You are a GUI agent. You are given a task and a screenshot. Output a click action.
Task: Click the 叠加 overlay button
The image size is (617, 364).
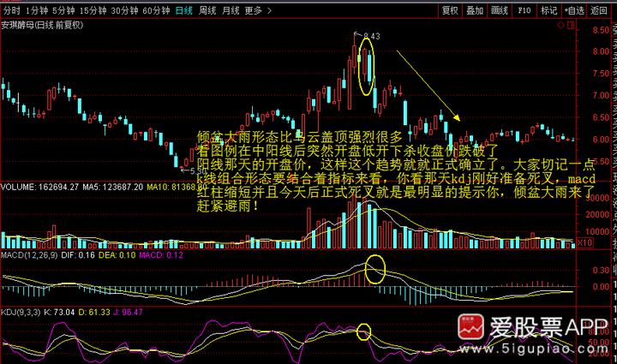475,10
